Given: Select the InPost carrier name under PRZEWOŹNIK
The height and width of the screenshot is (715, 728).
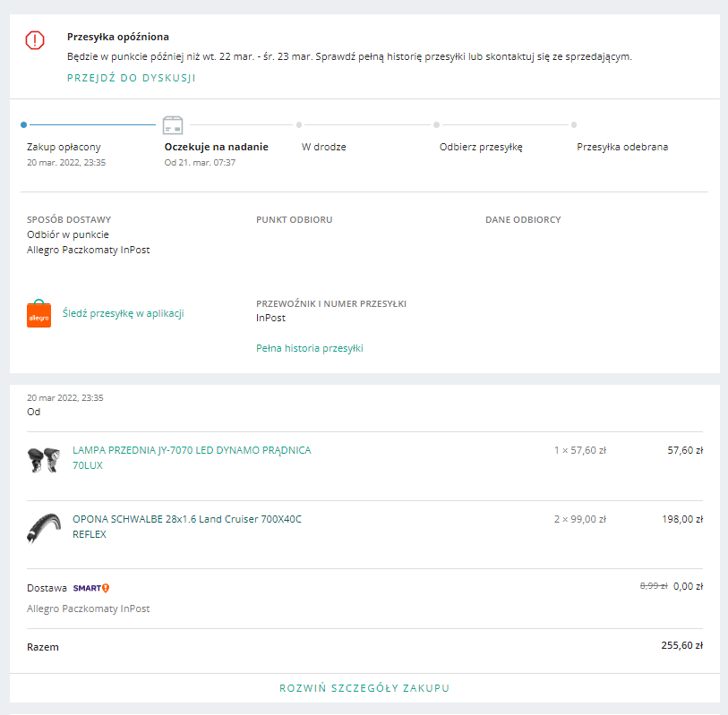Looking at the screenshot, I should click(270, 318).
